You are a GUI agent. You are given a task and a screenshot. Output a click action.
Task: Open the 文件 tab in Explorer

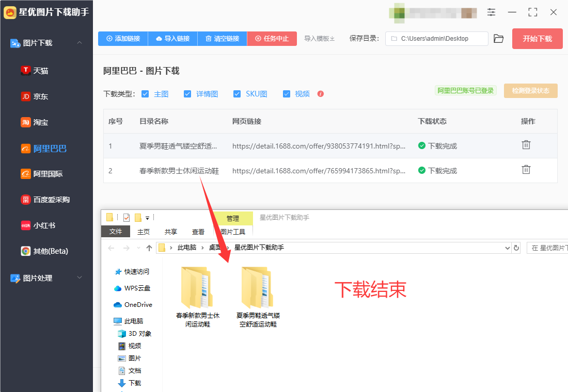[116, 231]
